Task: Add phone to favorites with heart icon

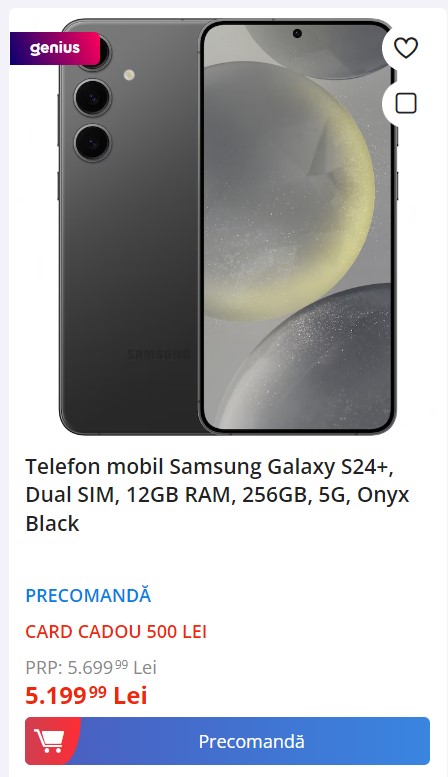Action: tap(406, 48)
